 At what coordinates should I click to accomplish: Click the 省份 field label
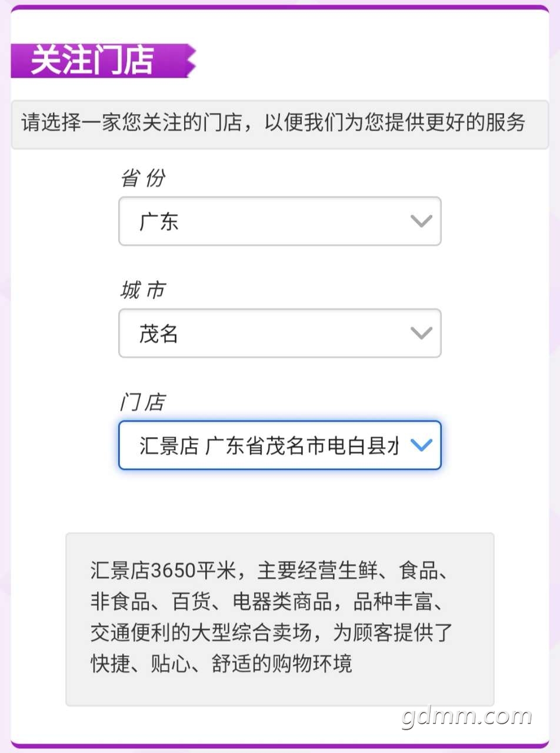(143, 178)
